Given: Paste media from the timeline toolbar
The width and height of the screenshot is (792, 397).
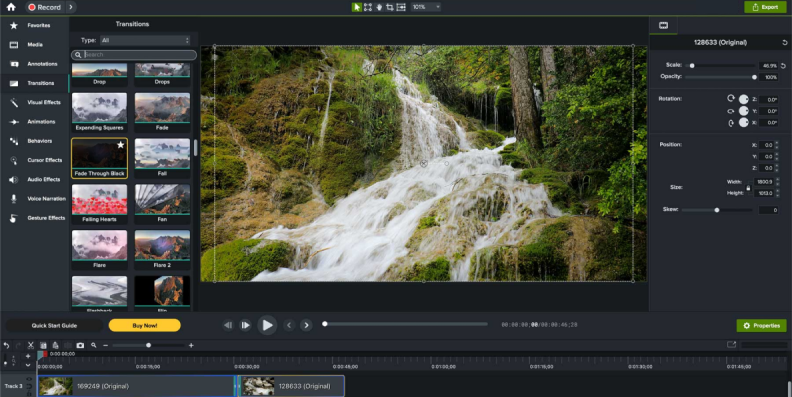Looking at the screenshot, I should point(55,345).
